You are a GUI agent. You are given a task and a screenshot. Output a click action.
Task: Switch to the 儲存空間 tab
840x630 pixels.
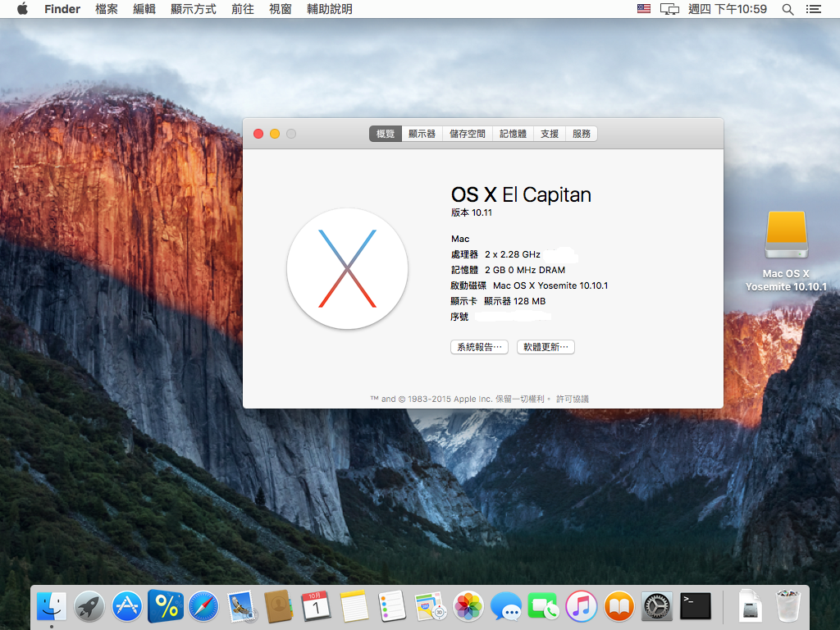pyautogui.click(x=468, y=134)
